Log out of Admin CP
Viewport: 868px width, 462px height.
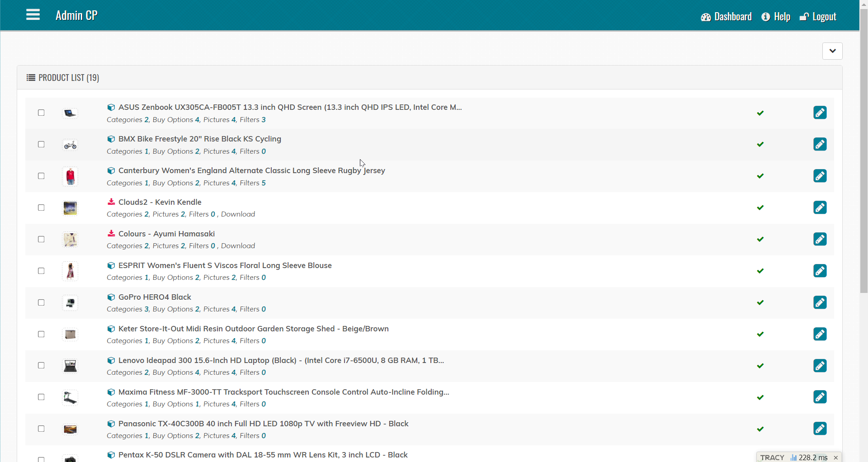click(818, 17)
